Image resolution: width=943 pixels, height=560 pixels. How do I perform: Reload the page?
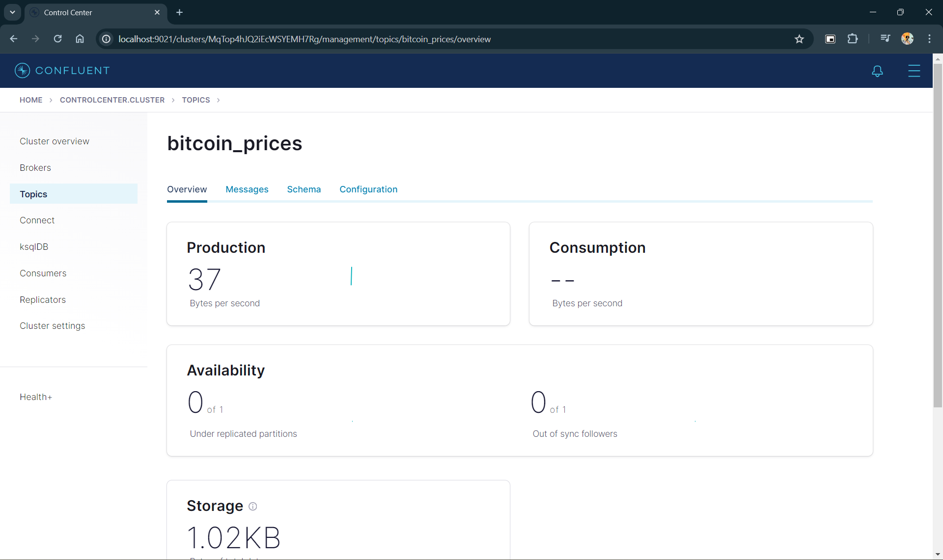pyautogui.click(x=57, y=39)
